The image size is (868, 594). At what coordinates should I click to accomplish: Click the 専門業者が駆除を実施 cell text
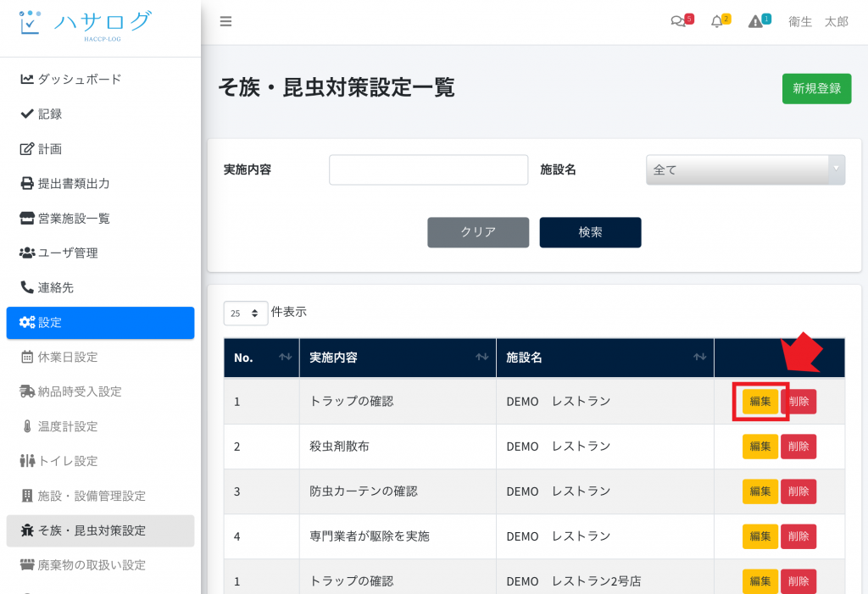[x=370, y=536]
